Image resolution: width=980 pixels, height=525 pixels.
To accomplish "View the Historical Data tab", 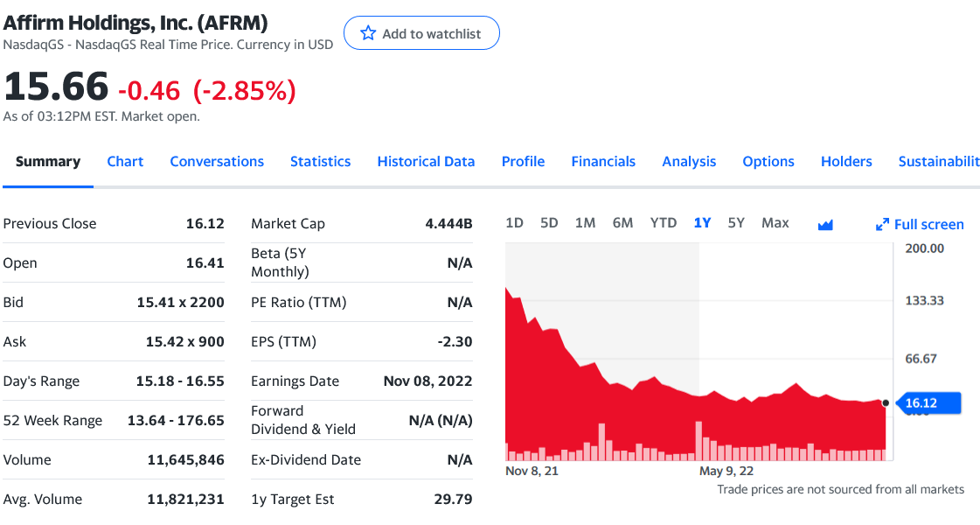I will (x=427, y=162).
